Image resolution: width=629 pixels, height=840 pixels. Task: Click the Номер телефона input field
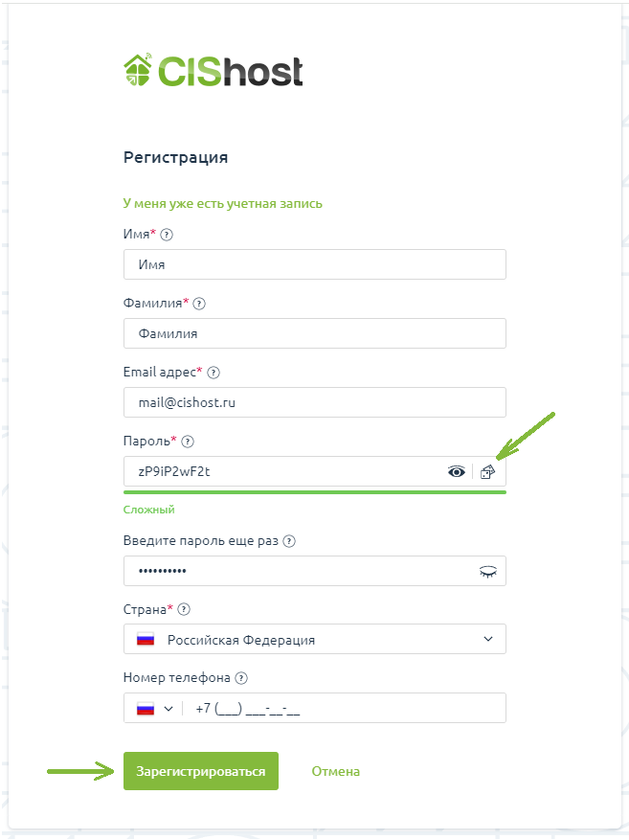point(345,709)
